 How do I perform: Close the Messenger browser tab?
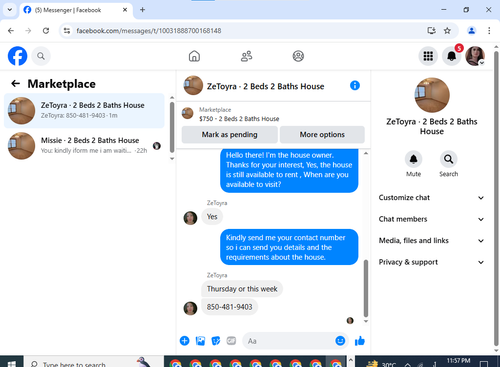tap(125, 10)
